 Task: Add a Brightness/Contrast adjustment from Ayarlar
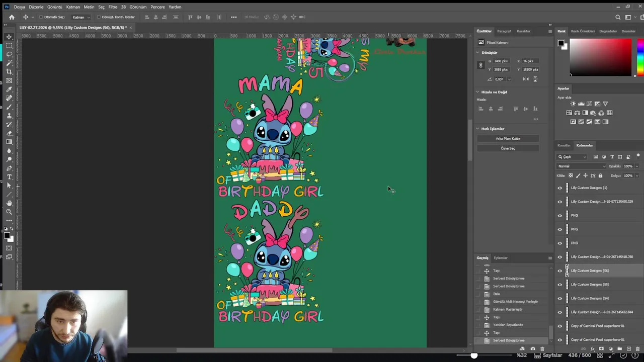[x=573, y=104]
